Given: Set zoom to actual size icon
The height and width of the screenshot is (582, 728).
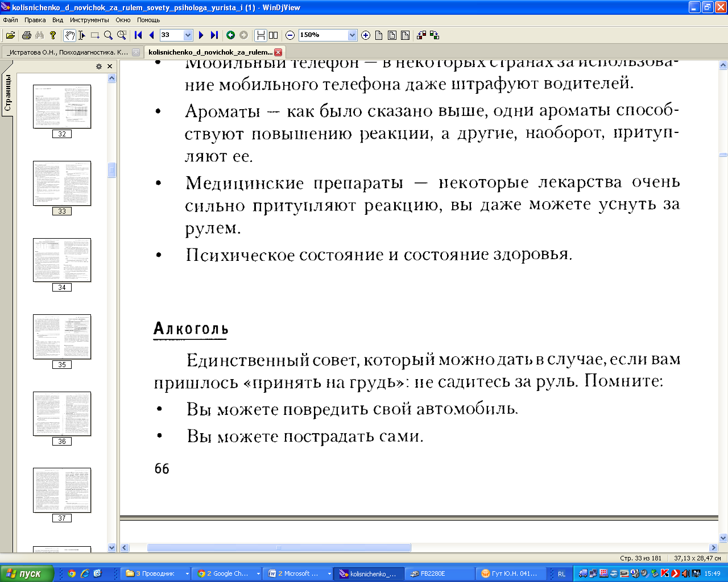Looking at the screenshot, I should coord(379,35).
